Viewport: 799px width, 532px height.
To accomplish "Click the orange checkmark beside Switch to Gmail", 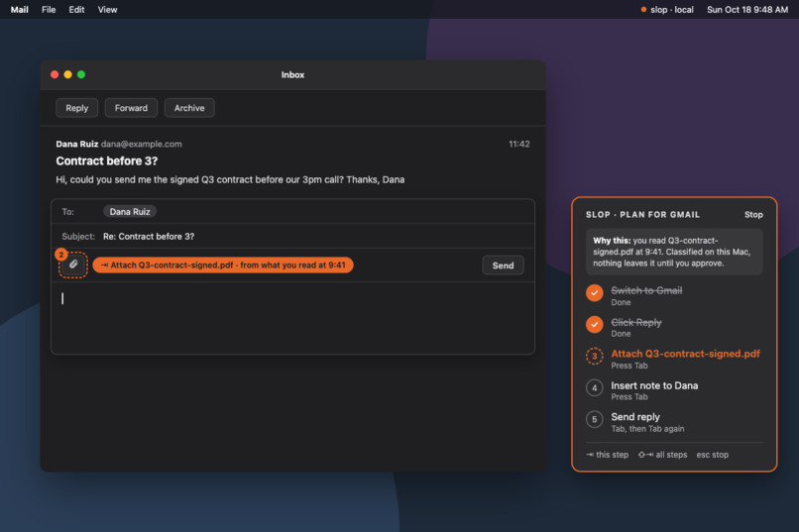I will coord(594,292).
